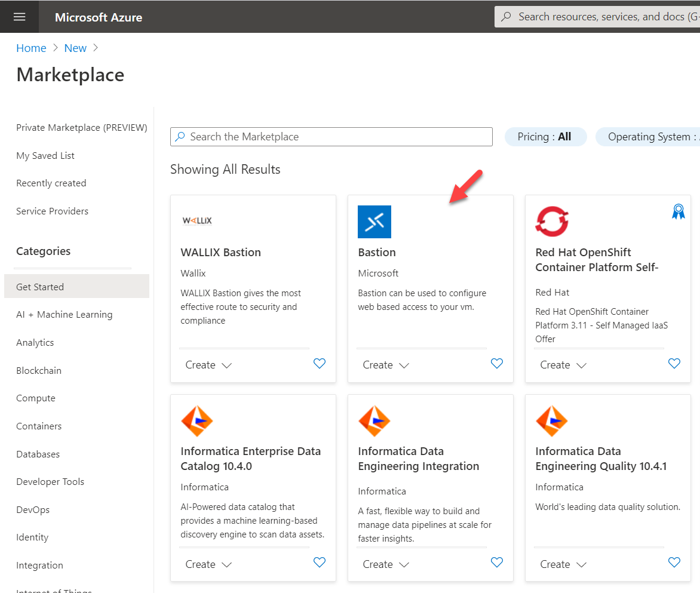Select the Get Started category

pyautogui.click(x=77, y=287)
